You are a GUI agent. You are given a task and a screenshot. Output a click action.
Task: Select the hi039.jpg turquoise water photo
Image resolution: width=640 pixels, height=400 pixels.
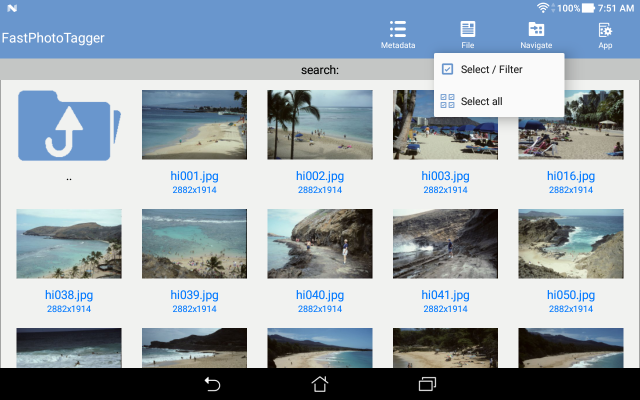tap(194, 244)
